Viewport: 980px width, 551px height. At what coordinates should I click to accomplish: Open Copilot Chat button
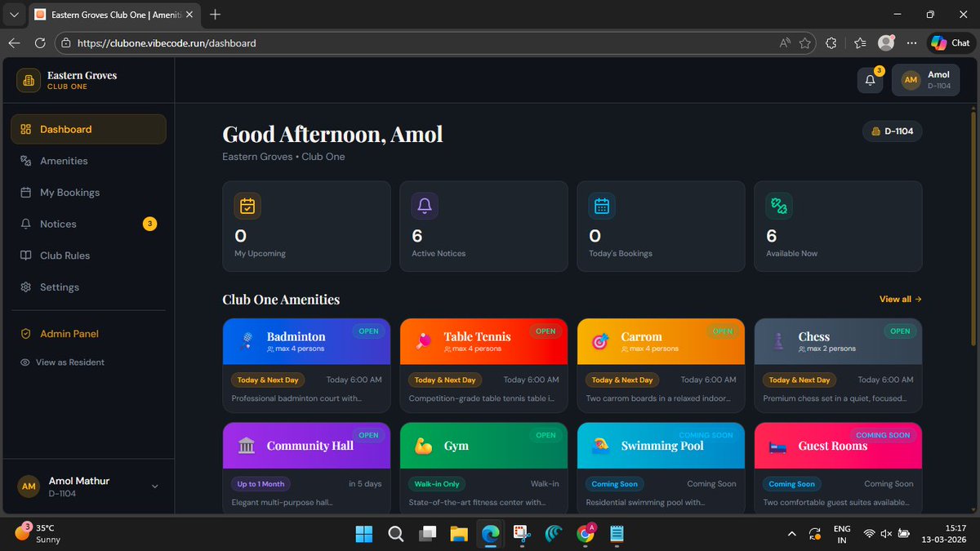point(951,43)
